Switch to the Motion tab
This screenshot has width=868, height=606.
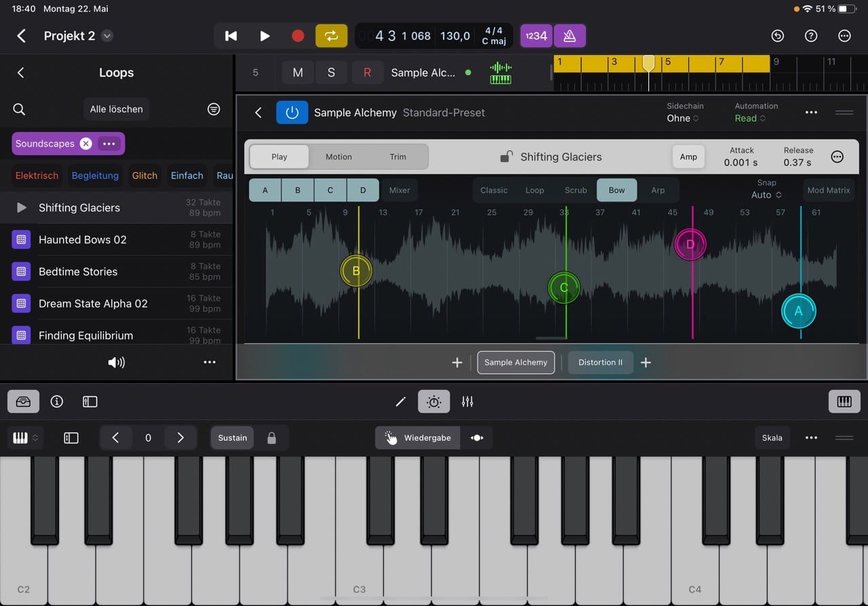tap(338, 157)
